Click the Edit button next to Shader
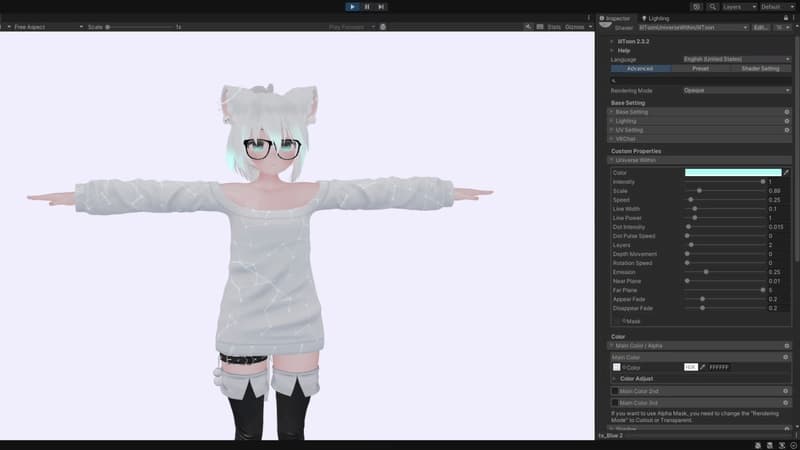Screen dimensions: 800x450 (760, 28)
